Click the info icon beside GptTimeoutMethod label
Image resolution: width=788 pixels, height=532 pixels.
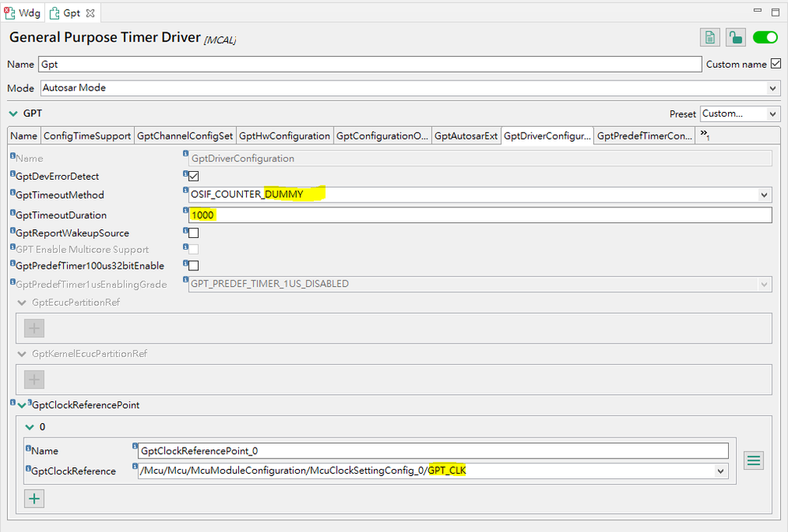pos(13,192)
